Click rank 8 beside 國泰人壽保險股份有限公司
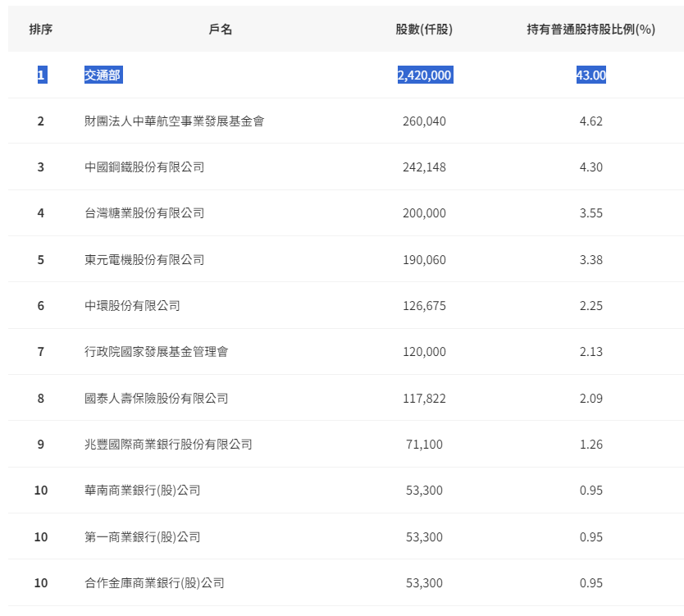684x616 pixels. tap(40, 399)
